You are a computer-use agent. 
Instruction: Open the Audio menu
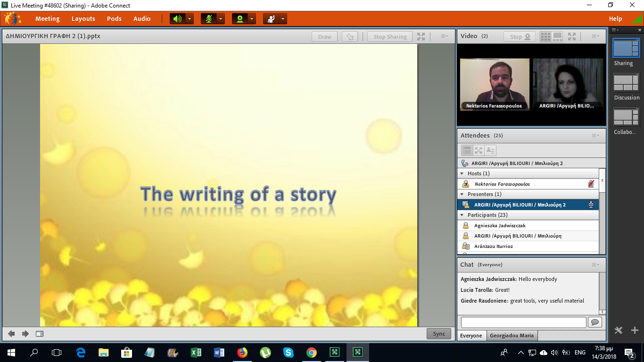(142, 19)
